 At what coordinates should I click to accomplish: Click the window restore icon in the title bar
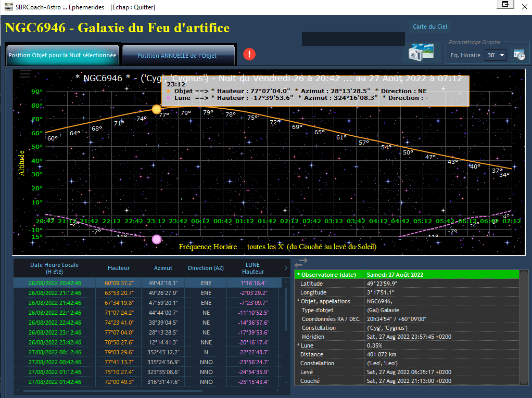pos(505,4)
